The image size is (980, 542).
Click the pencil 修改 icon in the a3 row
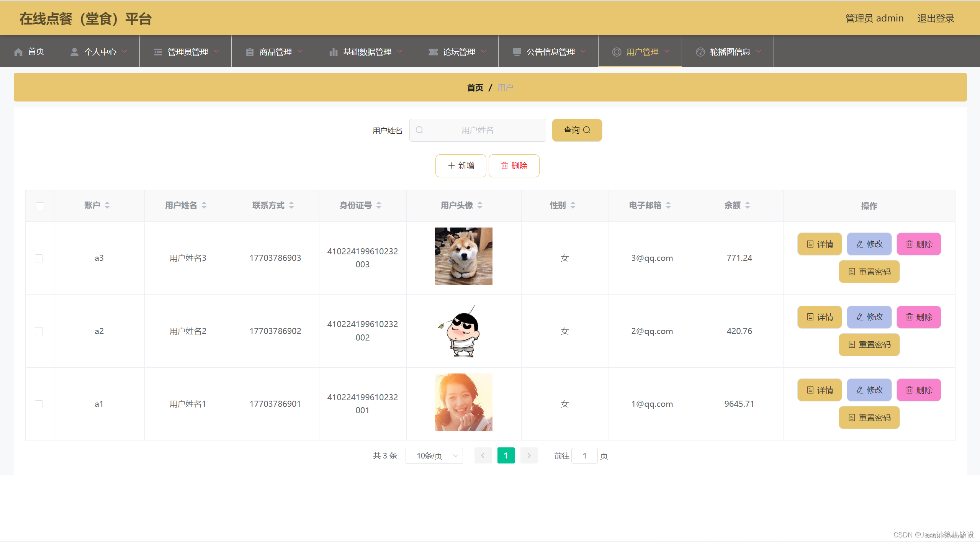[x=860, y=244]
